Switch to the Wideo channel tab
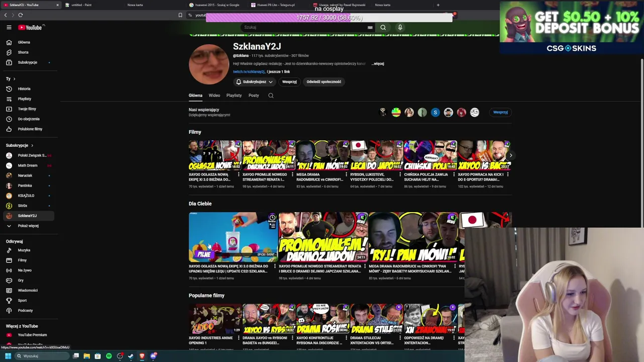 point(214,96)
